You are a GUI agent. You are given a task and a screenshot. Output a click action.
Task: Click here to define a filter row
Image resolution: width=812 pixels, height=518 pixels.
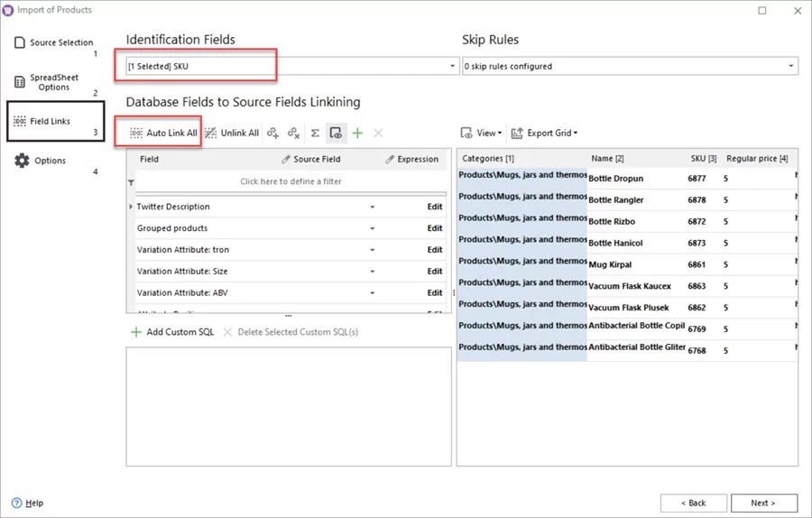[291, 182]
